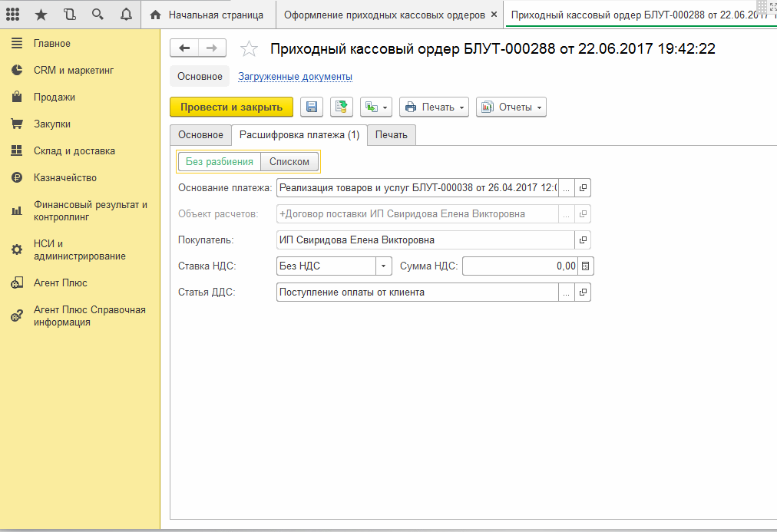Screen dimensions: 777x532
Task: Open the History icon in top toolbar
Action: point(70,15)
